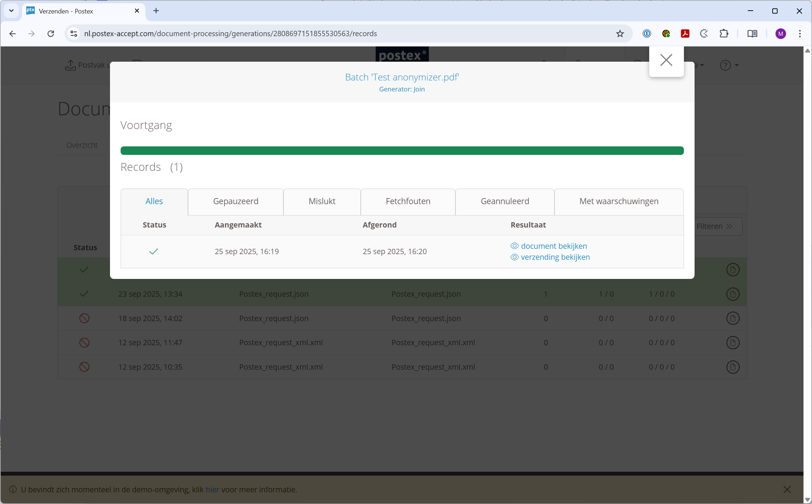Open verzending bekijken link
Image resolution: width=812 pixels, height=504 pixels.
pyautogui.click(x=555, y=257)
